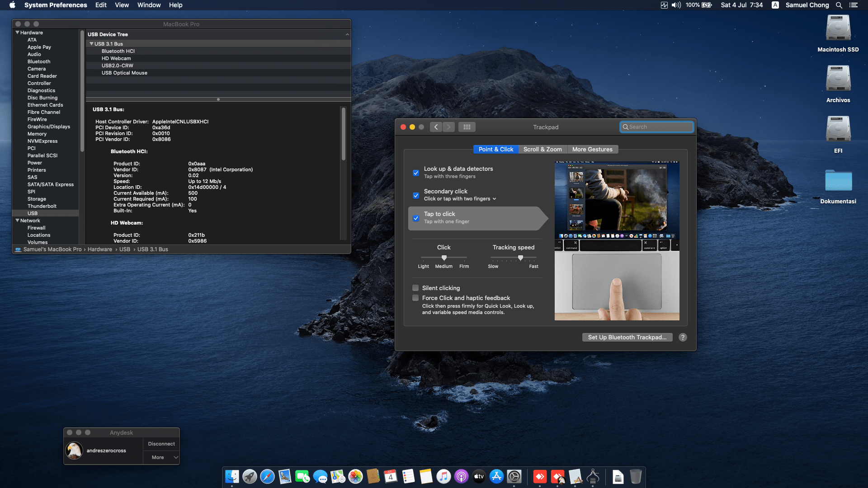The image size is (868, 488).
Task: Select the Dokumentasi folder on desktop
Action: (838, 186)
